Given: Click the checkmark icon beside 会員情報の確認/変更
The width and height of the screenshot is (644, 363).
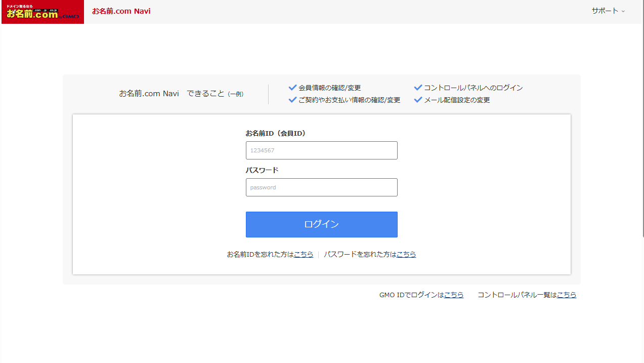Looking at the screenshot, I should 292,88.
